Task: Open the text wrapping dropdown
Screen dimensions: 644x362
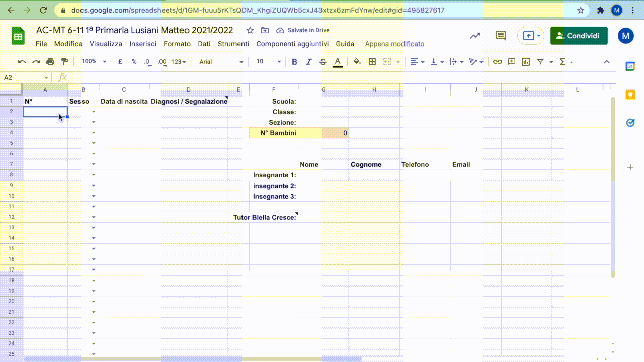Action: [457, 62]
